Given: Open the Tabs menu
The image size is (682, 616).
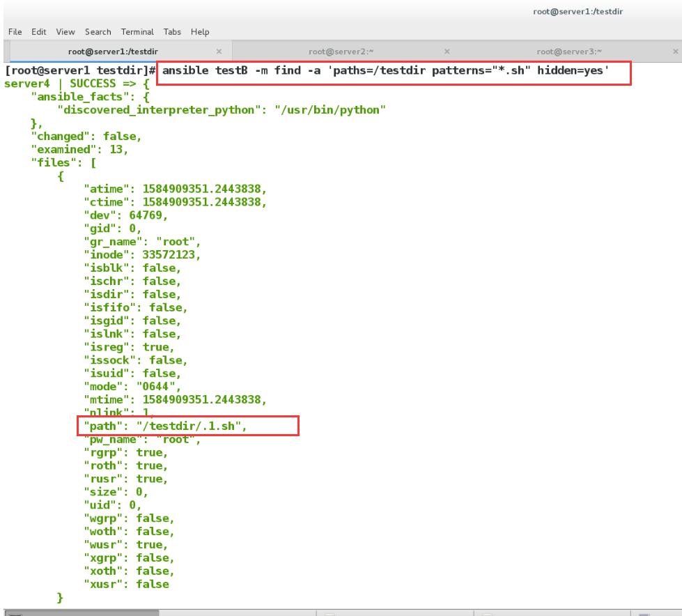Looking at the screenshot, I should point(172,32).
